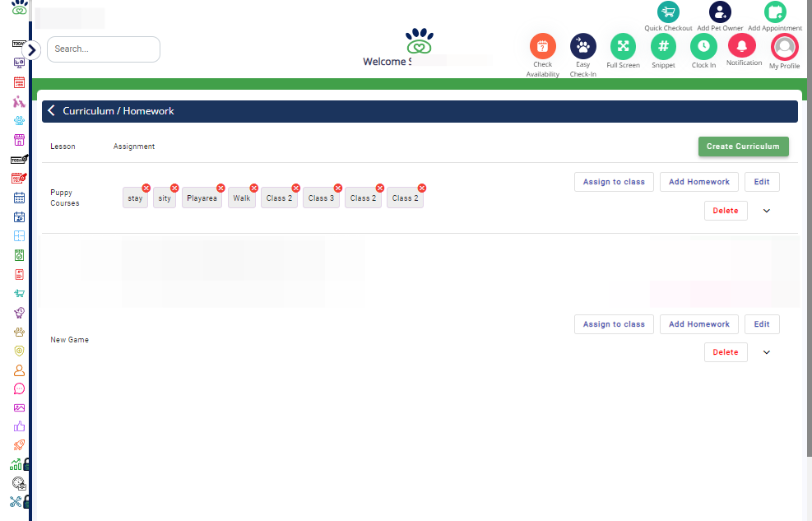Click the Walk assignment tag
This screenshot has height=521, width=812.
(241, 198)
